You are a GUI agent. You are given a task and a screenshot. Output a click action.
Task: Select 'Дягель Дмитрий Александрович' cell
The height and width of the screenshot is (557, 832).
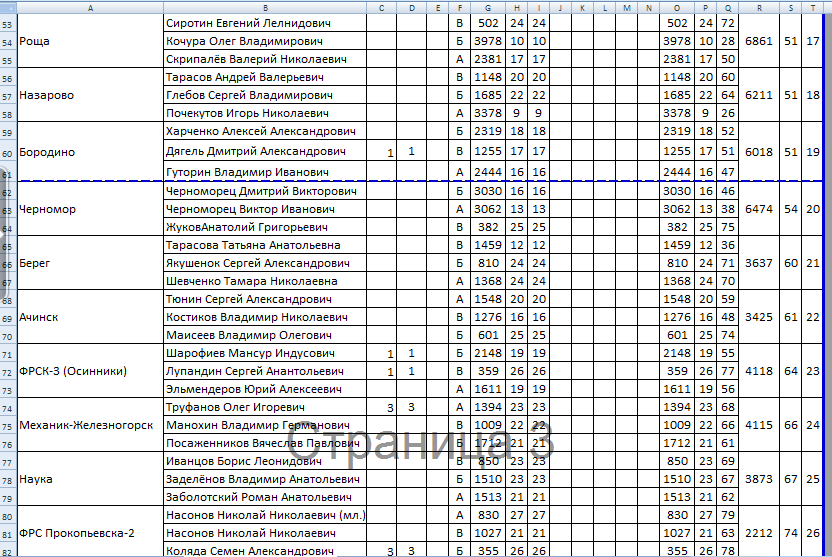[265, 151]
